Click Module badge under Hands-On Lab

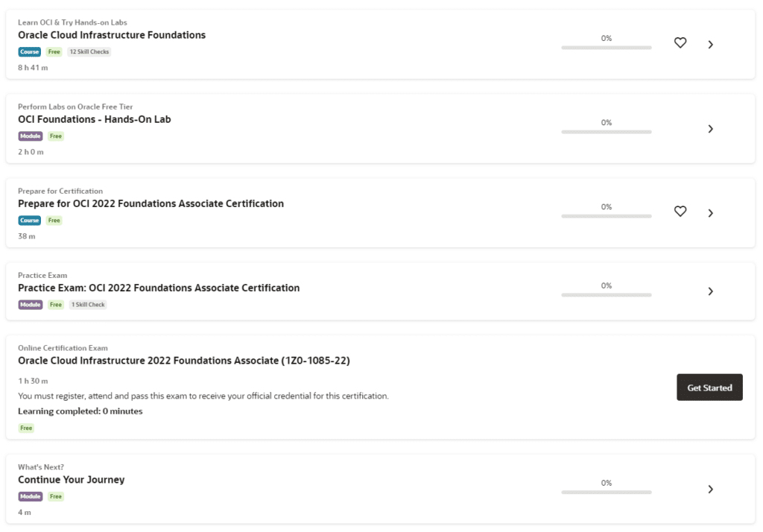[31, 136]
